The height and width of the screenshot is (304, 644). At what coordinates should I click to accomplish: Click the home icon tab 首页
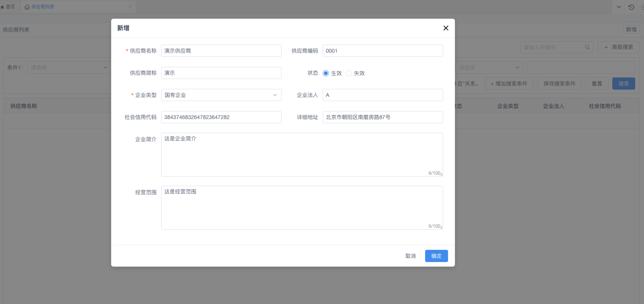click(x=8, y=7)
